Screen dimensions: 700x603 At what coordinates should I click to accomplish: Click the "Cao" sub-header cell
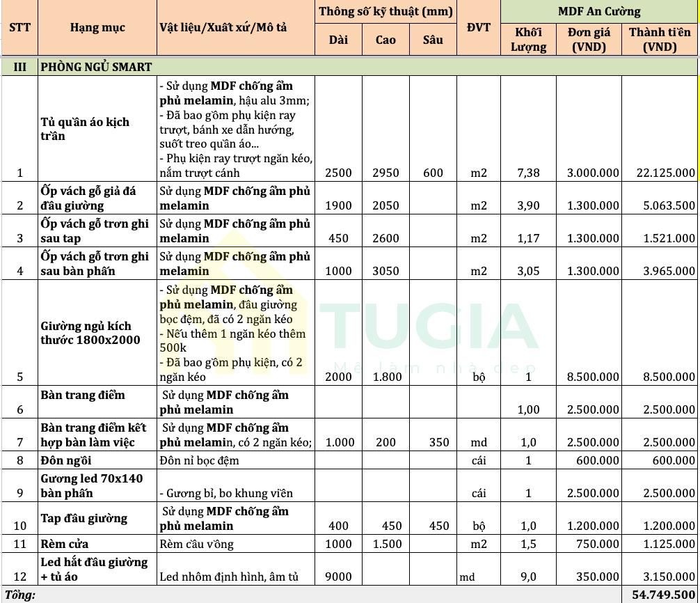[385, 40]
